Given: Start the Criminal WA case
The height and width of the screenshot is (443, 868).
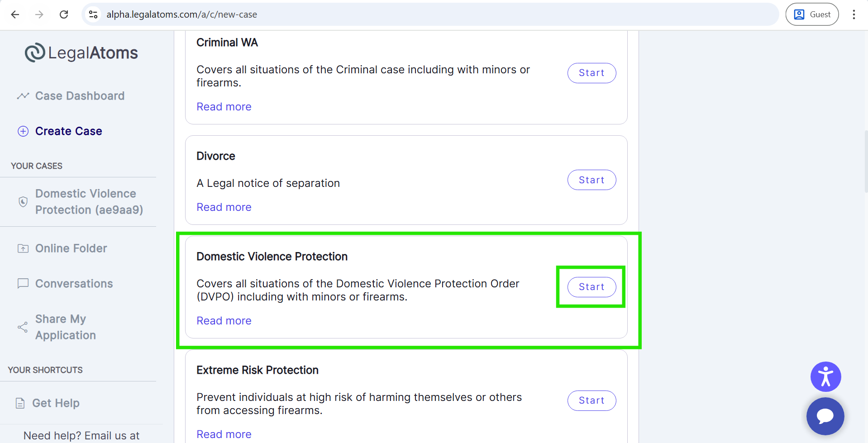Looking at the screenshot, I should tap(591, 73).
